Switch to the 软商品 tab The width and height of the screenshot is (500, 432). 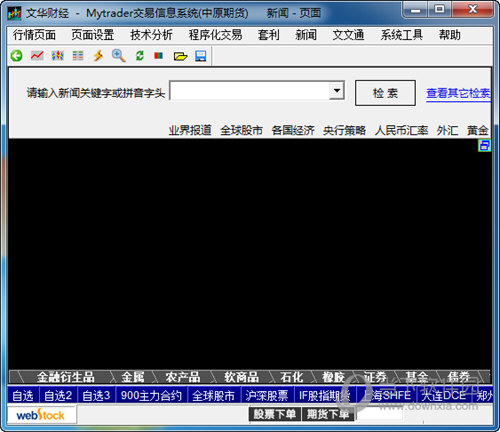click(241, 377)
